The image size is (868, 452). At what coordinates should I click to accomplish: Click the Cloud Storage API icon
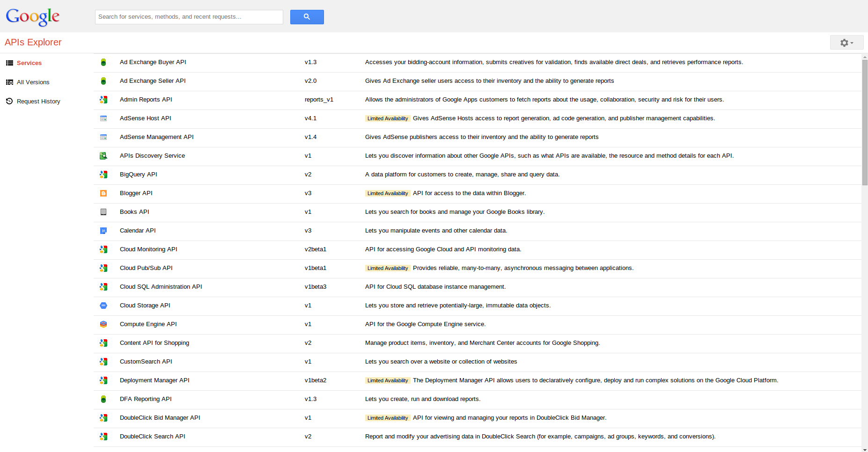pos(103,306)
